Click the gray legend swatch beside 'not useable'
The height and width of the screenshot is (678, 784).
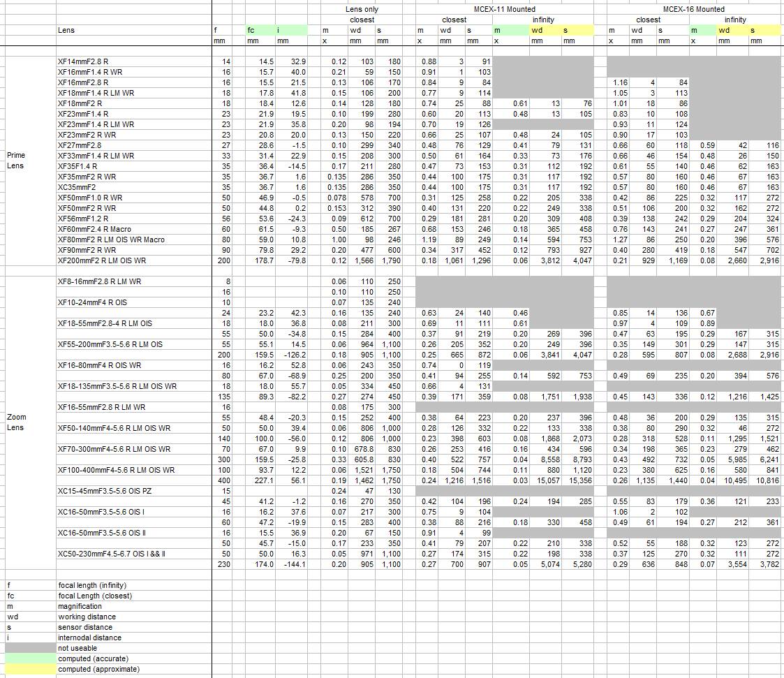(31, 649)
